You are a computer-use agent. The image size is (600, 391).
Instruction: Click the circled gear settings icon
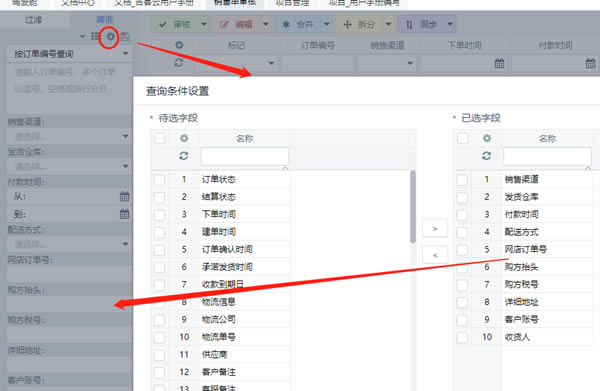(110, 37)
